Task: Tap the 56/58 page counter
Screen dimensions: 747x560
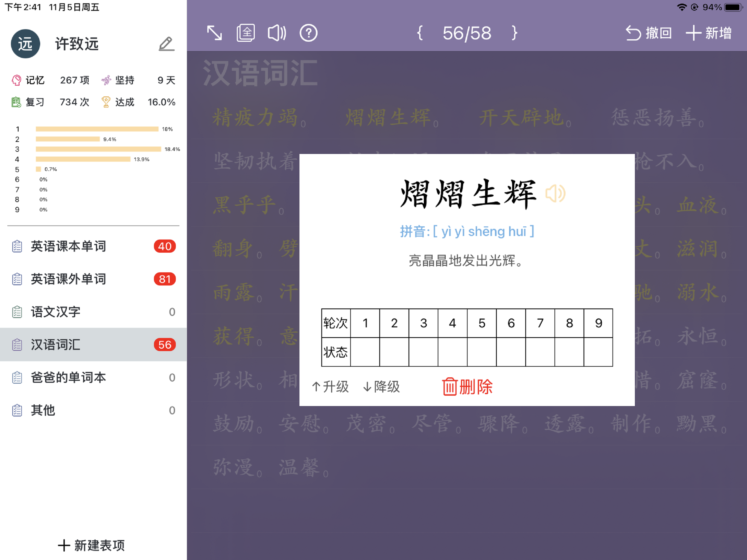Action: [x=467, y=33]
